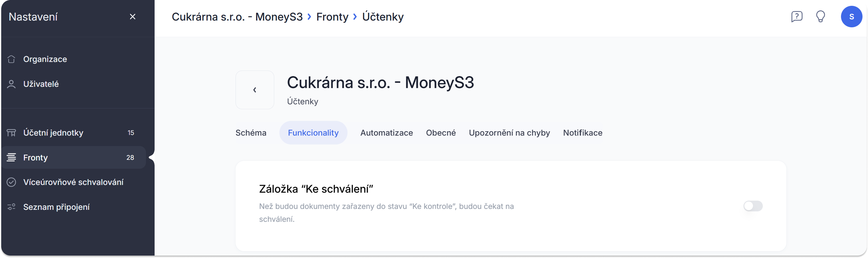Open the Upozornění na chyby tab

pos(509,133)
